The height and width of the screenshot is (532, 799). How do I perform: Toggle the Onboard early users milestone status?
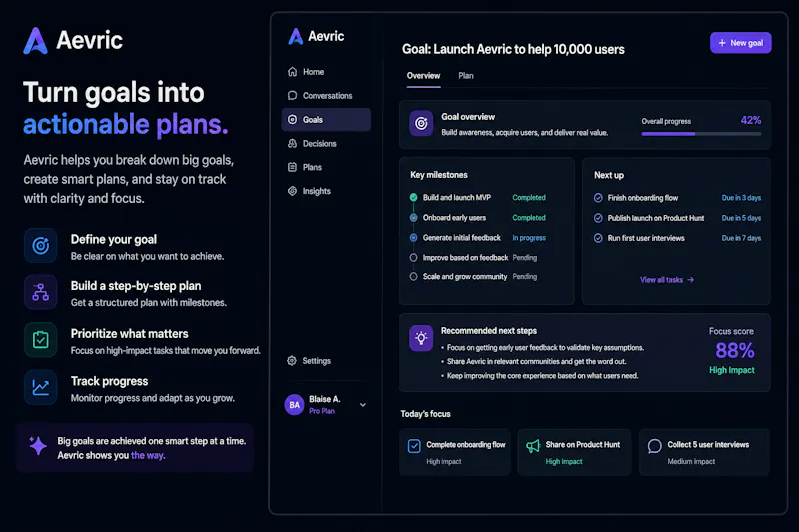pyautogui.click(x=413, y=218)
